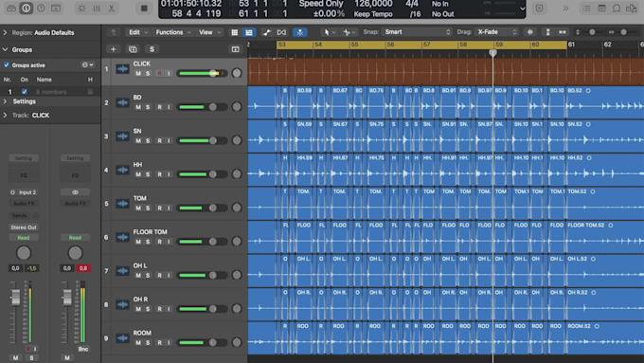Screen dimensions: 644x363
Task: Switch to grid view icon
Action: click(235, 32)
